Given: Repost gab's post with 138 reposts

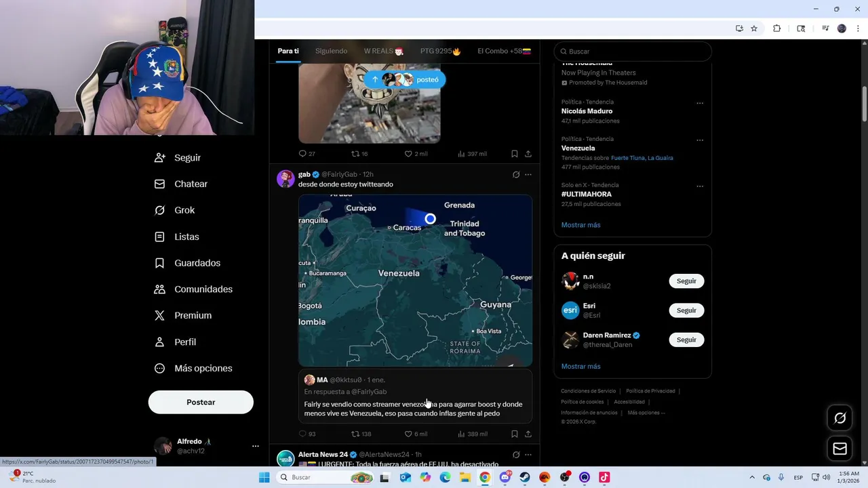Looking at the screenshot, I should [361, 434].
